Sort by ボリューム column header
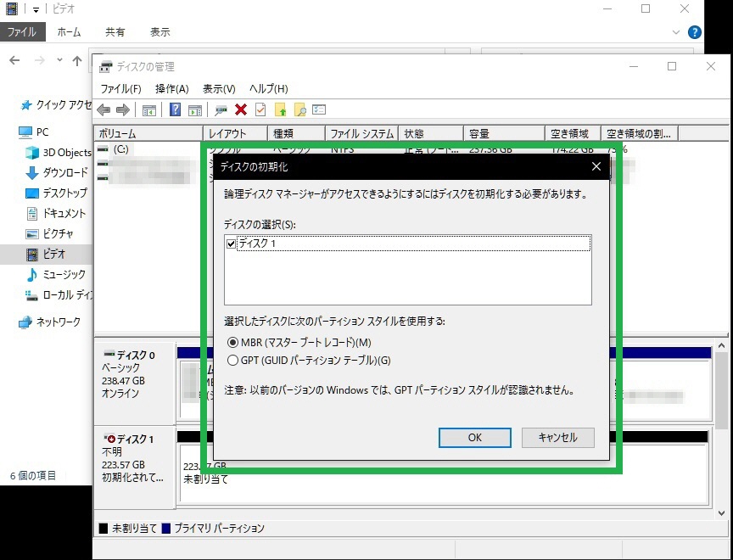 click(148, 134)
